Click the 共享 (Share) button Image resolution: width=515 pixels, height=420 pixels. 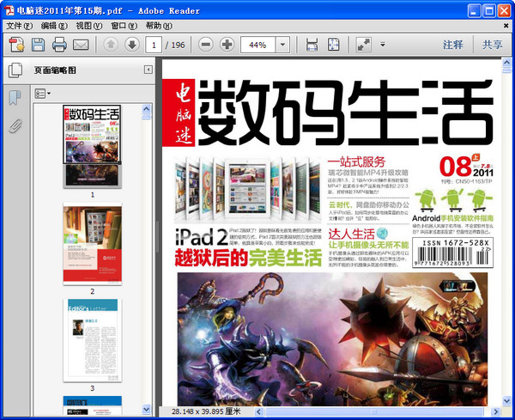click(x=493, y=44)
